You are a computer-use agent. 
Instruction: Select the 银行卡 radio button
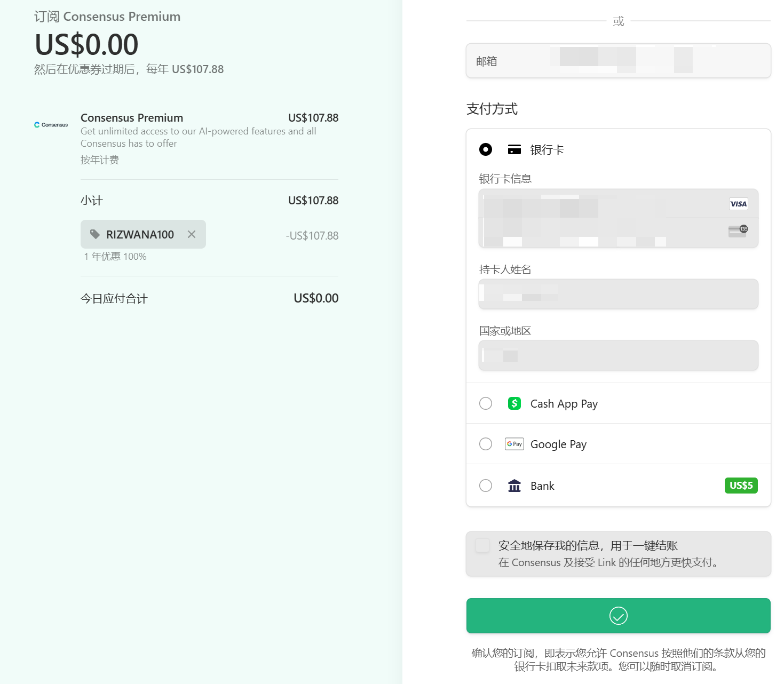(x=486, y=149)
